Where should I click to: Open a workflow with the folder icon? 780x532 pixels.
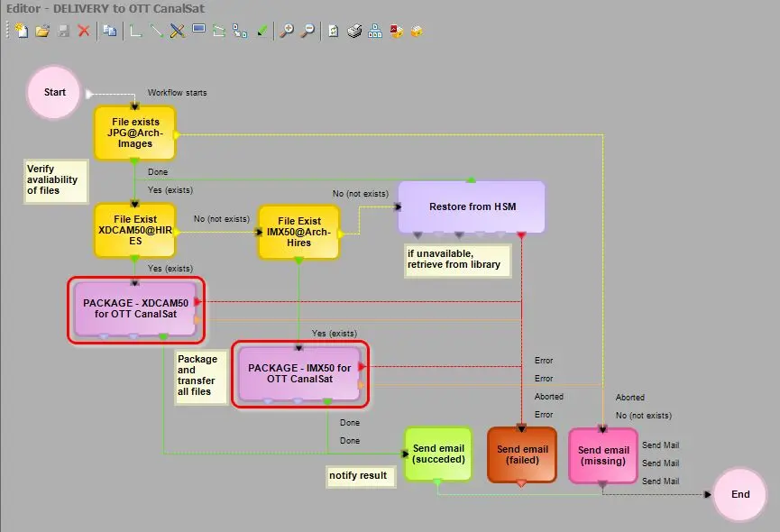tap(42, 31)
